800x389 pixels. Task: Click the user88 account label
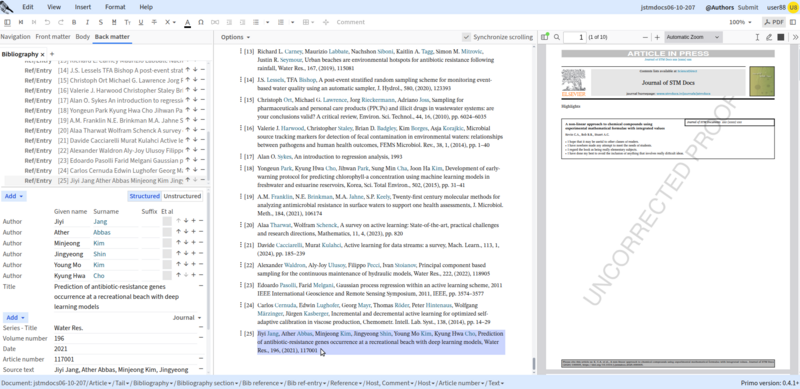(776, 7)
